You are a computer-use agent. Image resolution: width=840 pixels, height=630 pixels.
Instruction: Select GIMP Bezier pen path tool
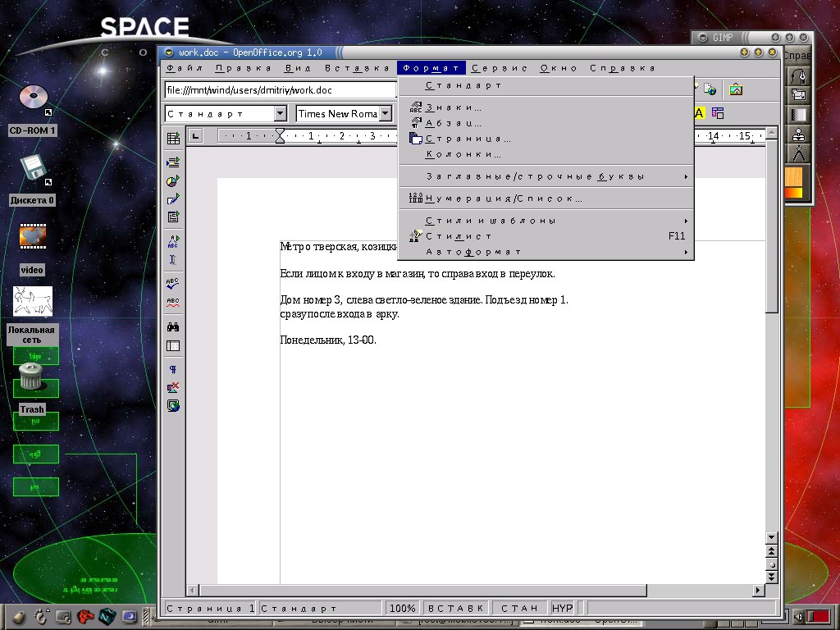(x=798, y=76)
